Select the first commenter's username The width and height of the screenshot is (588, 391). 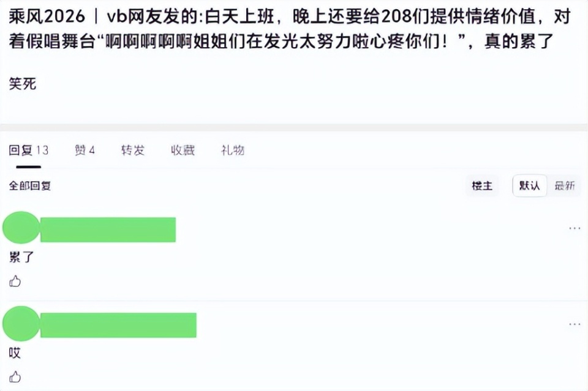click(107, 227)
